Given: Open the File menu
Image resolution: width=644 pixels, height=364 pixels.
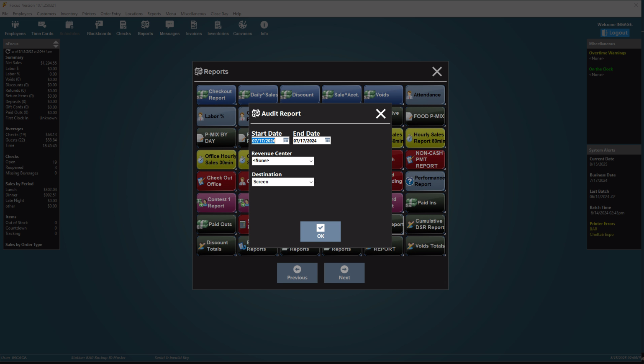Looking at the screenshot, I should coord(5,14).
